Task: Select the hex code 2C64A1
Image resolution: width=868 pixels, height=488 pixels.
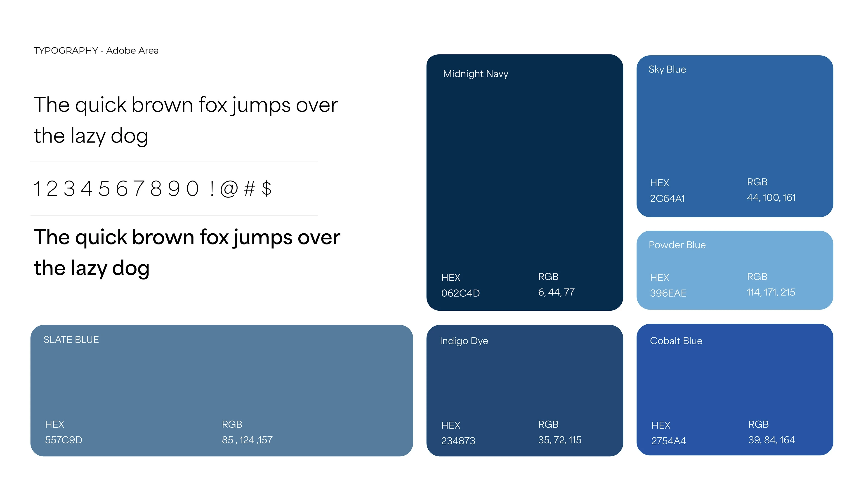Action: tap(667, 199)
